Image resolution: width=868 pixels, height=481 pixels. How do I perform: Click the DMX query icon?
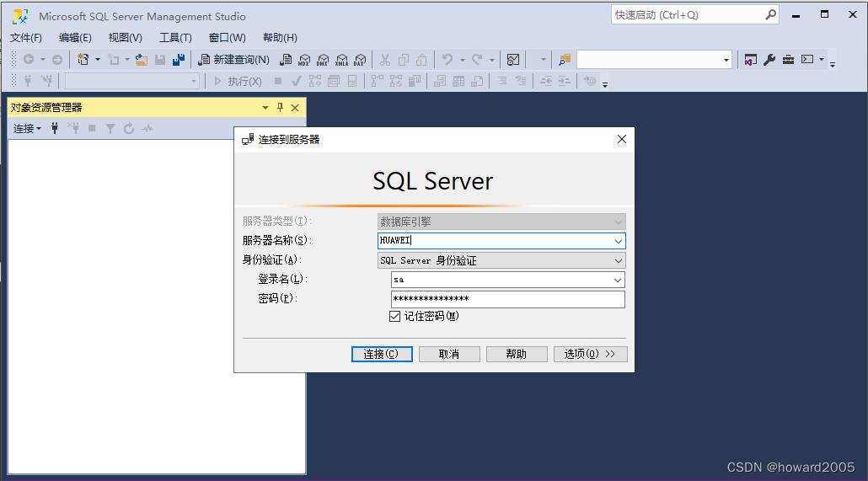point(323,59)
